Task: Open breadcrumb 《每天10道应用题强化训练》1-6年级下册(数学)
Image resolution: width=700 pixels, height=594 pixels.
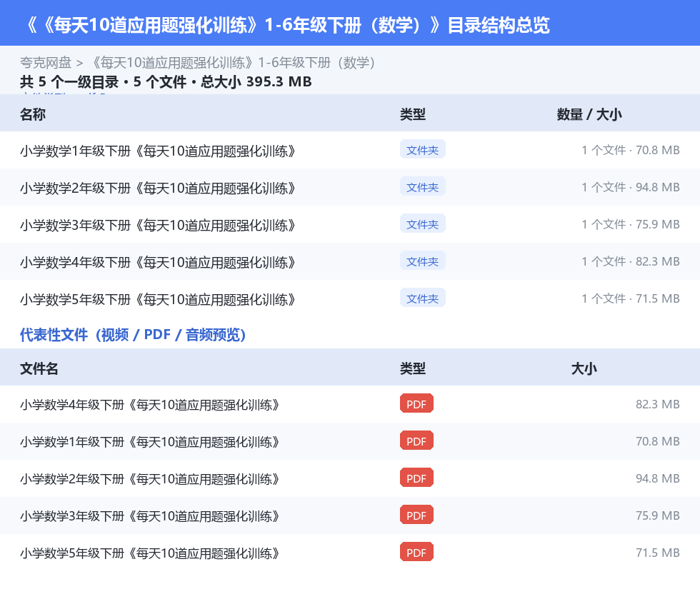Action: click(233, 63)
